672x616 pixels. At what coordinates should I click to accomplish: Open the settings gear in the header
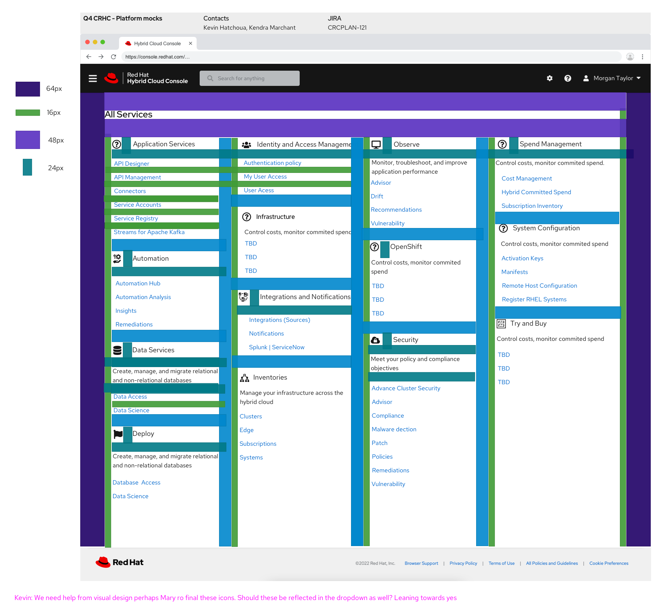[550, 78]
